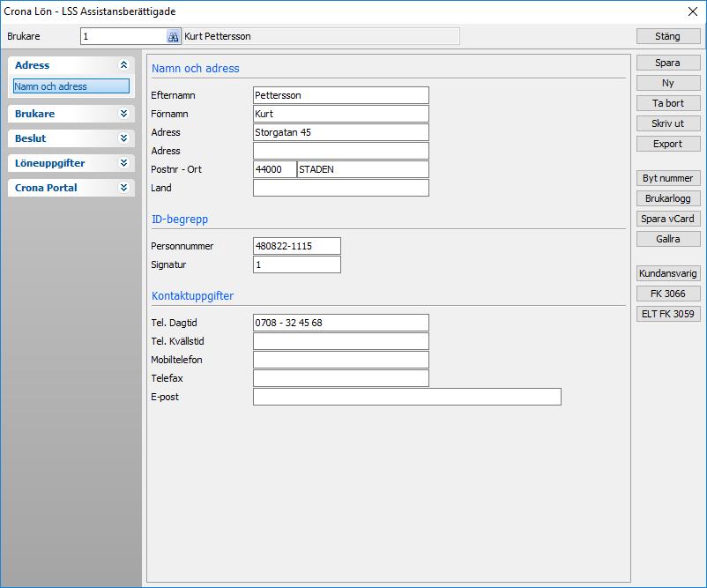
Task: Click the Tel. Dagtid field
Action: [x=341, y=323]
